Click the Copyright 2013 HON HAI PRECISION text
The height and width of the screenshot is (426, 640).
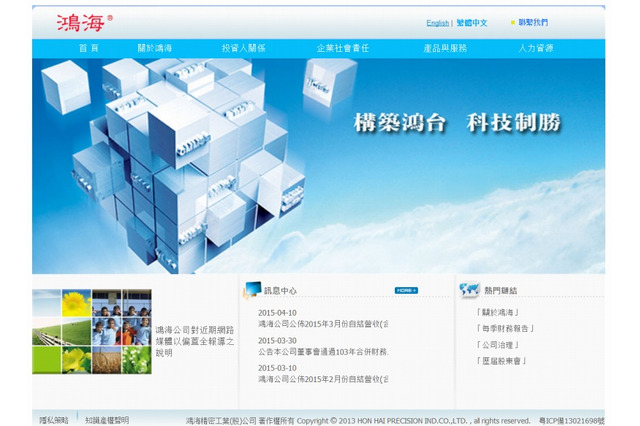[413, 421]
